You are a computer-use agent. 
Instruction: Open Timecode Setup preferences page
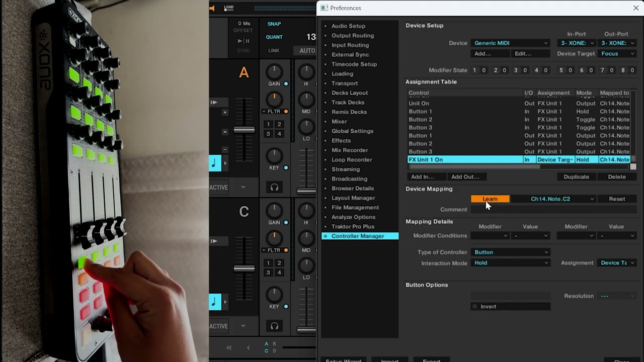click(x=354, y=64)
